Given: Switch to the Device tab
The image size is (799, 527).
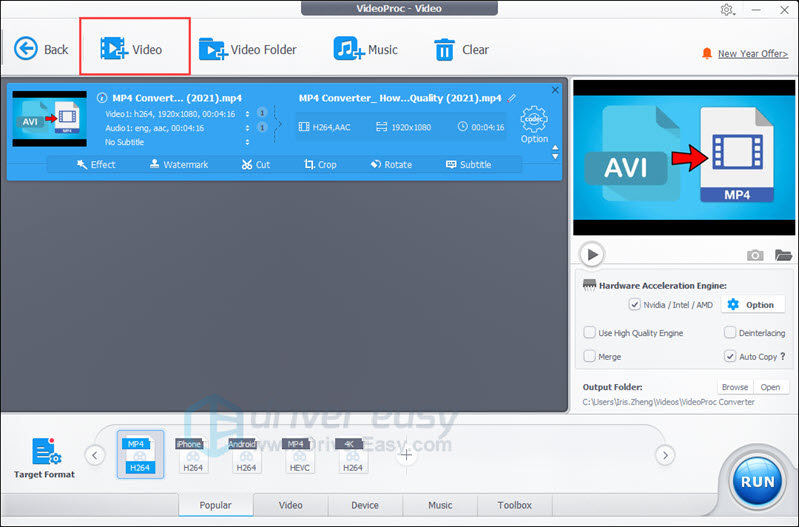Looking at the screenshot, I should click(x=365, y=505).
